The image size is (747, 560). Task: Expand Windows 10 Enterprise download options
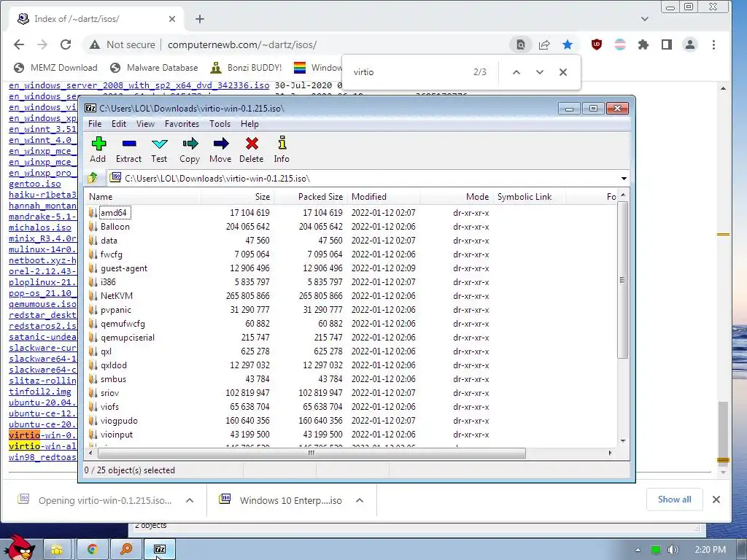(x=360, y=500)
